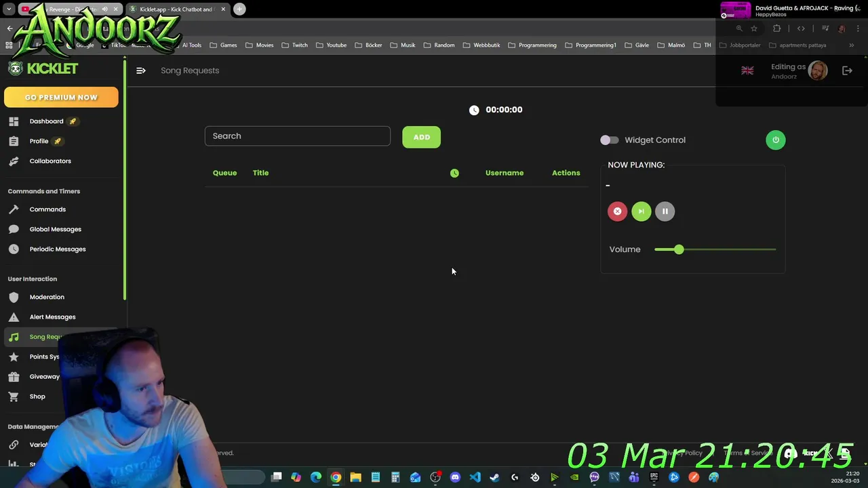Click in the song Search field
This screenshot has width=868, height=488.
(298, 136)
